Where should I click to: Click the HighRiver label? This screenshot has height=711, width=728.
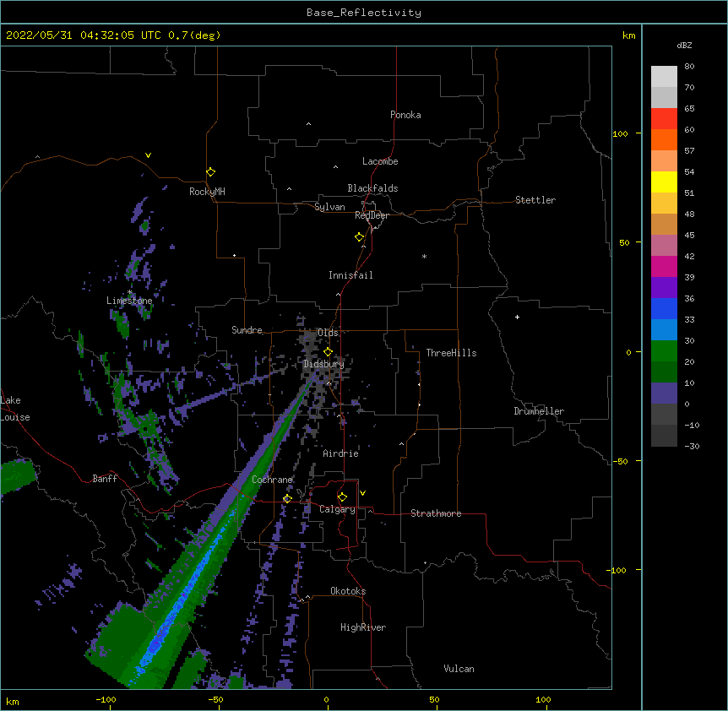tap(363, 627)
